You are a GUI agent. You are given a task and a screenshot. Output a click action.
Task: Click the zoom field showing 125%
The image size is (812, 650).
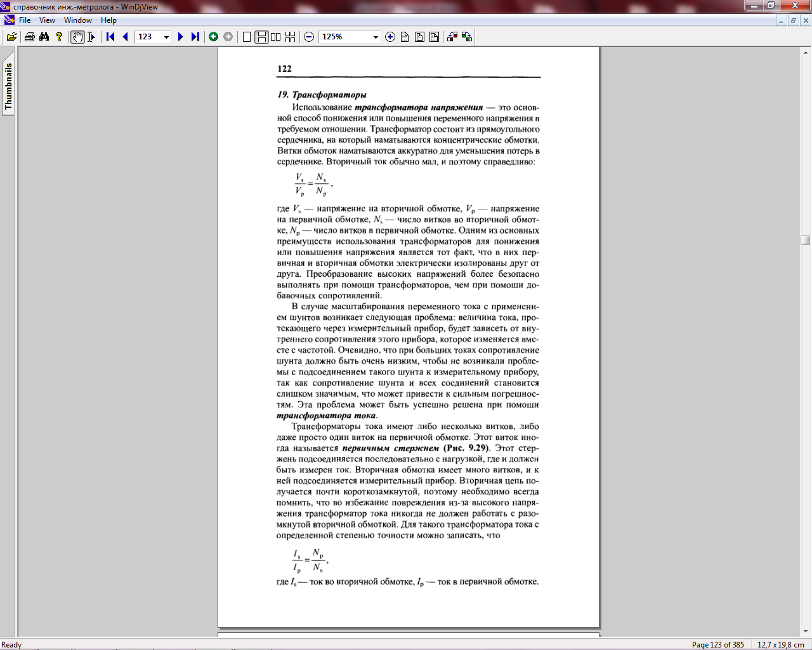345,37
